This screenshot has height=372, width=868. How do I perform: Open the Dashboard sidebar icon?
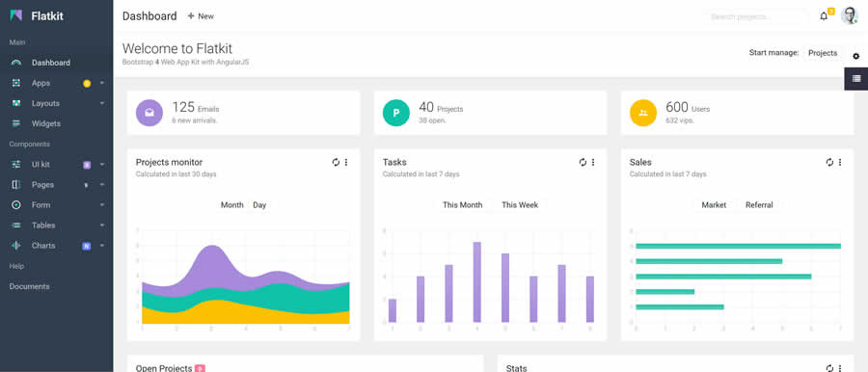coord(16,63)
